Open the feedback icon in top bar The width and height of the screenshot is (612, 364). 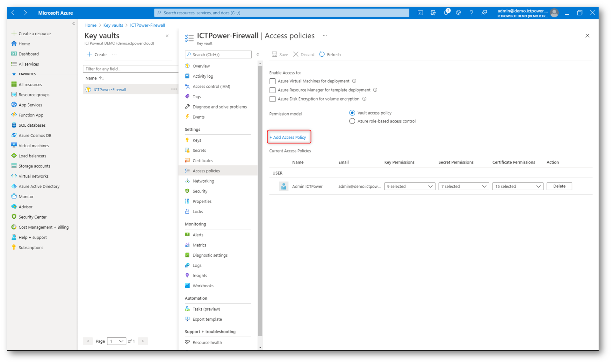[484, 13]
